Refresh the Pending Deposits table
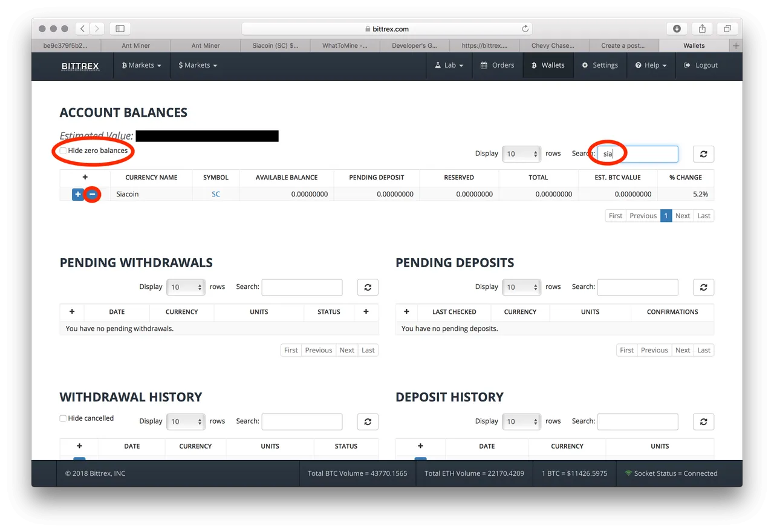774x532 pixels. [x=703, y=287]
